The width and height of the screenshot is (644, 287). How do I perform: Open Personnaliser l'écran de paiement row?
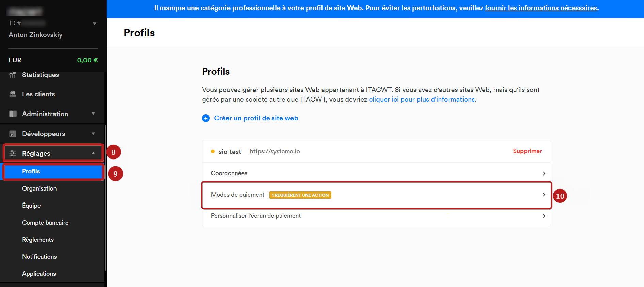pyautogui.click(x=376, y=216)
